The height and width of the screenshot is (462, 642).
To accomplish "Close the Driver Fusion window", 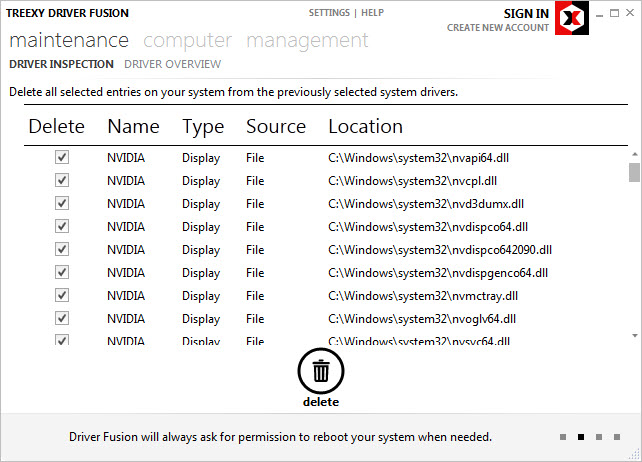I will pos(630,13).
